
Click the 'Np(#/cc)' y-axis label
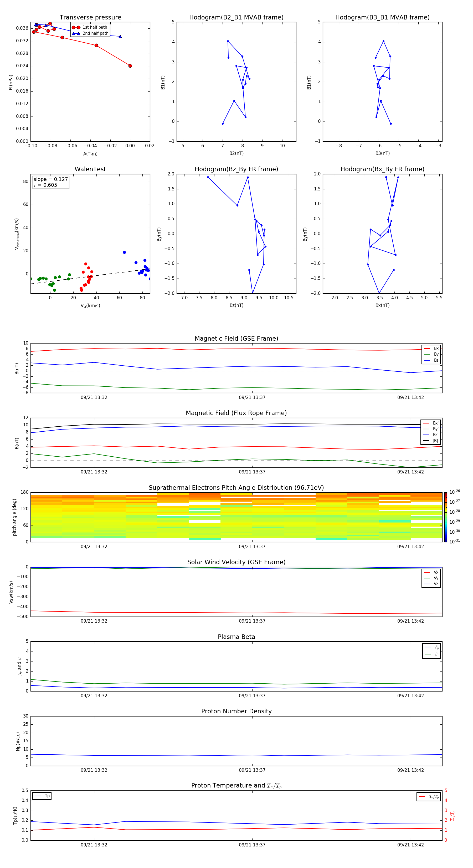tap(18, 741)
